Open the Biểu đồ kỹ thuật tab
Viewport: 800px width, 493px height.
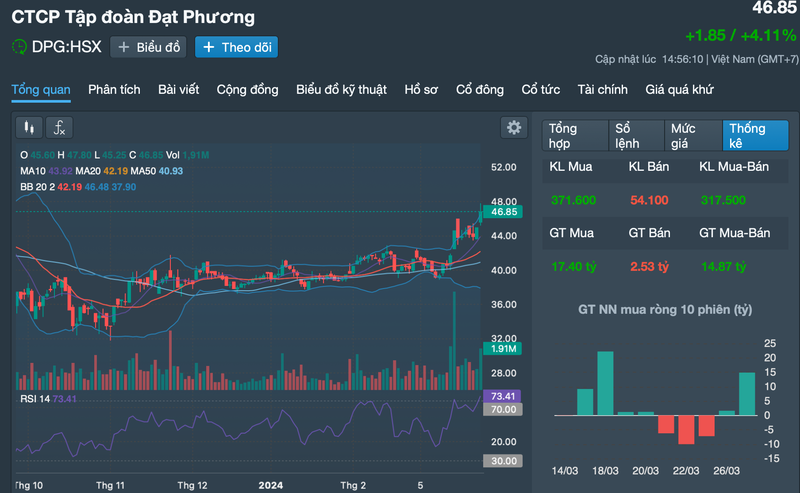pyautogui.click(x=341, y=90)
